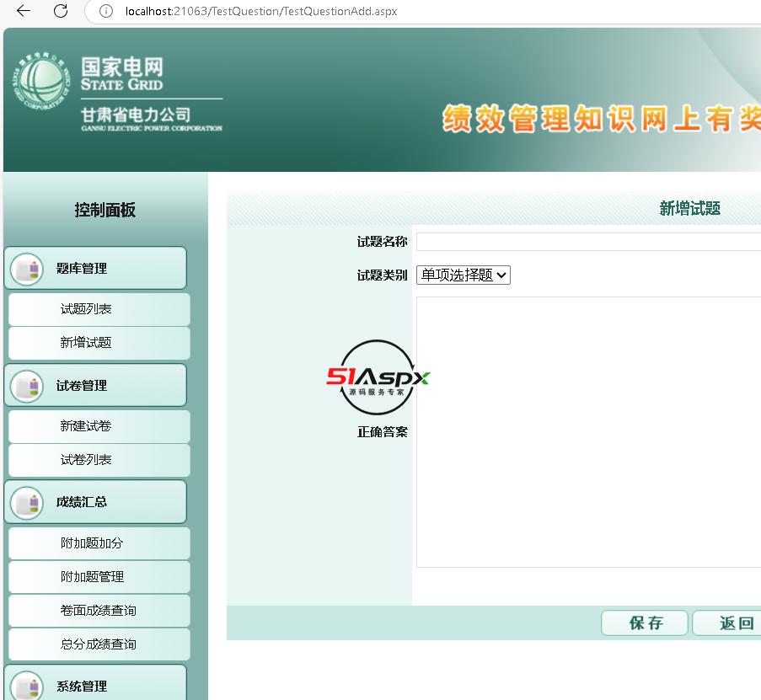Focus the 试题名称 text field
This screenshot has width=761, height=700.
(x=588, y=242)
